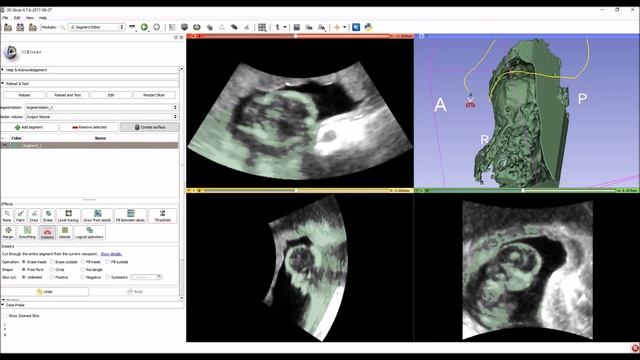Click the module search magnifier icon
This screenshot has height=360, width=640.
(x=62, y=27)
